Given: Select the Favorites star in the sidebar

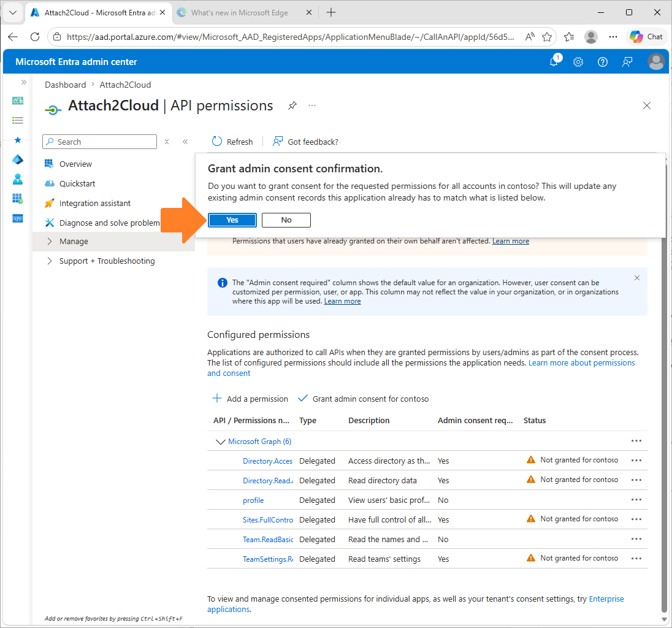Looking at the screenshot, I should tap(17, 140).
